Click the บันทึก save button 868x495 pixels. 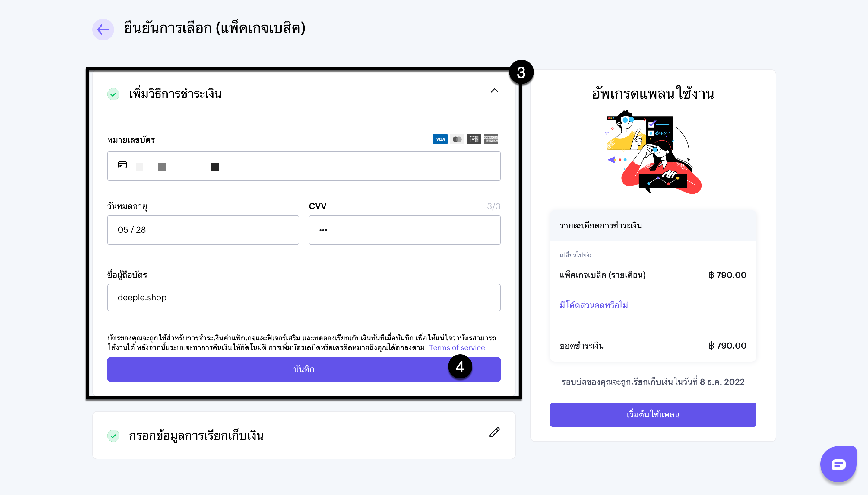[303, 369]
